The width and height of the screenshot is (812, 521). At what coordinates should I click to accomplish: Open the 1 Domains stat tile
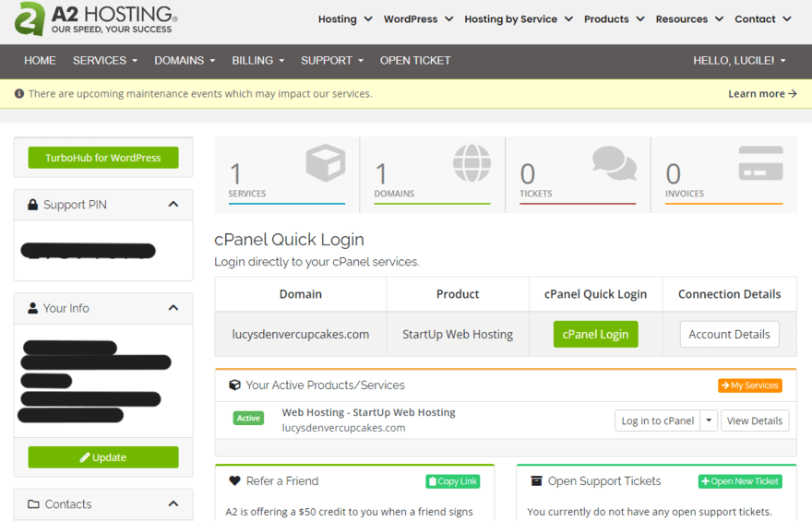tap(432, 175)
